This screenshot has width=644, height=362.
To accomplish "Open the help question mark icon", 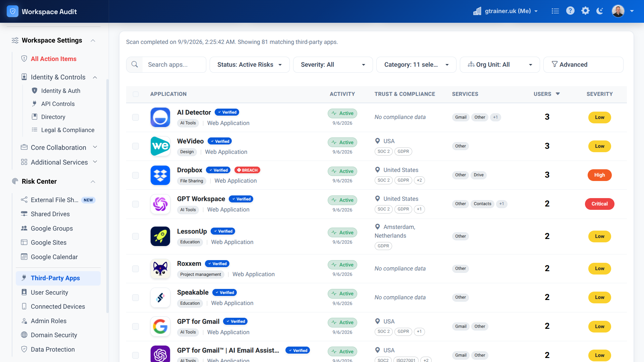I will pos(570,11).
